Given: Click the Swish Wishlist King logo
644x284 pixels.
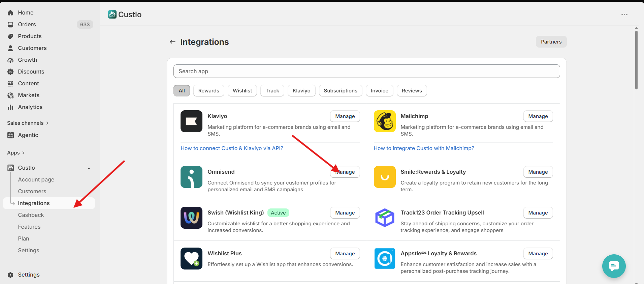Looking at the screenshot, I should point(191,218).
